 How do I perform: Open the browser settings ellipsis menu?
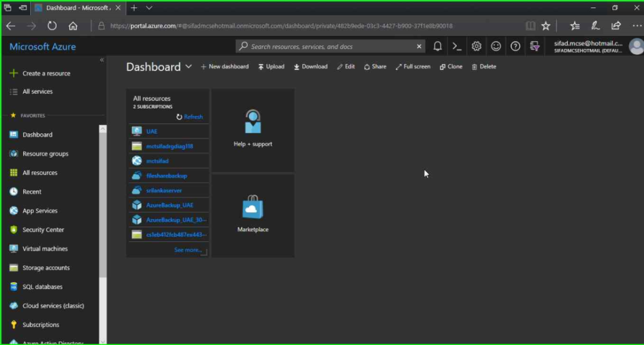tap(636, 26)
